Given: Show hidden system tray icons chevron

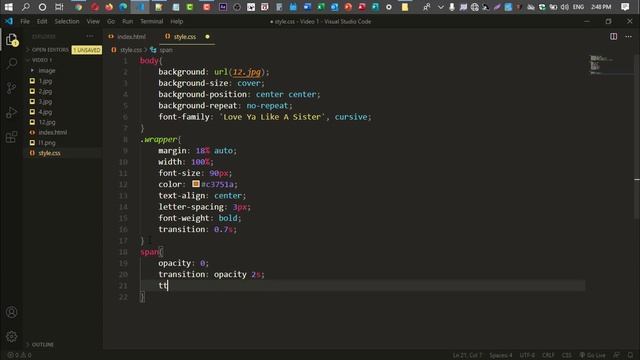Looking at the screenshot, I should pyautogui.click(x=440, y=7).
